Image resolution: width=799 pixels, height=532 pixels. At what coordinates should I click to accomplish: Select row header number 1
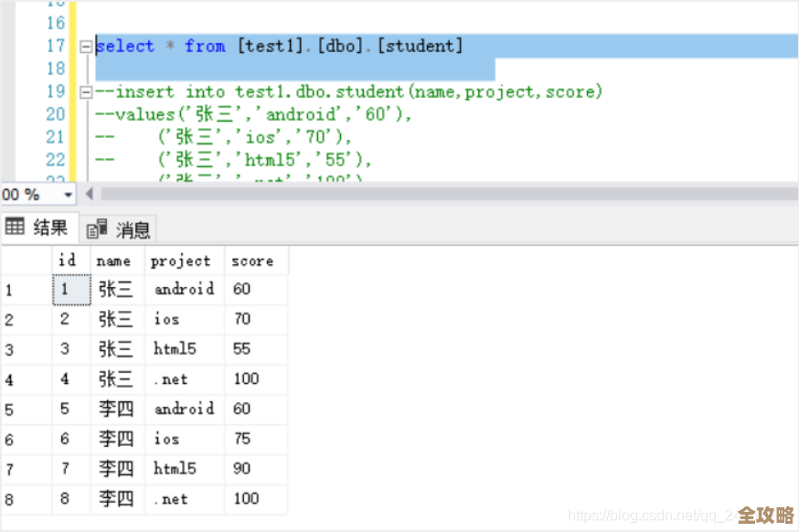tap(26, 290)
